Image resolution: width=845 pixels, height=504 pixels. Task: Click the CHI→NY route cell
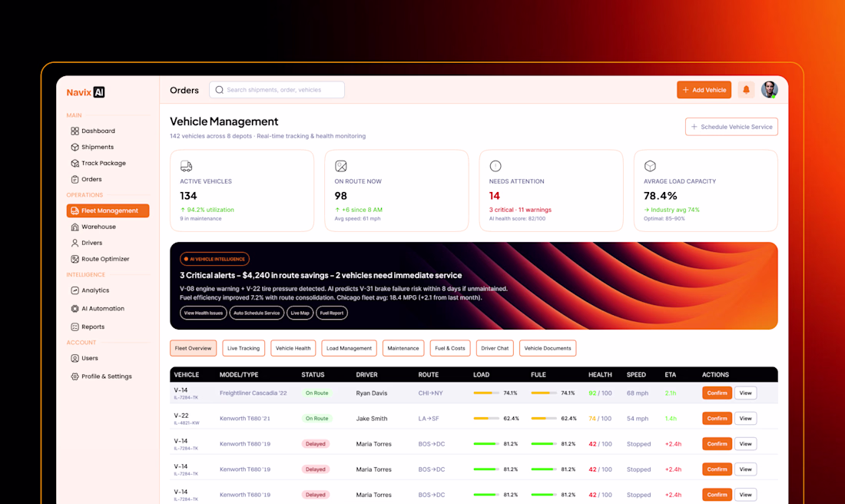coord(431,393)
